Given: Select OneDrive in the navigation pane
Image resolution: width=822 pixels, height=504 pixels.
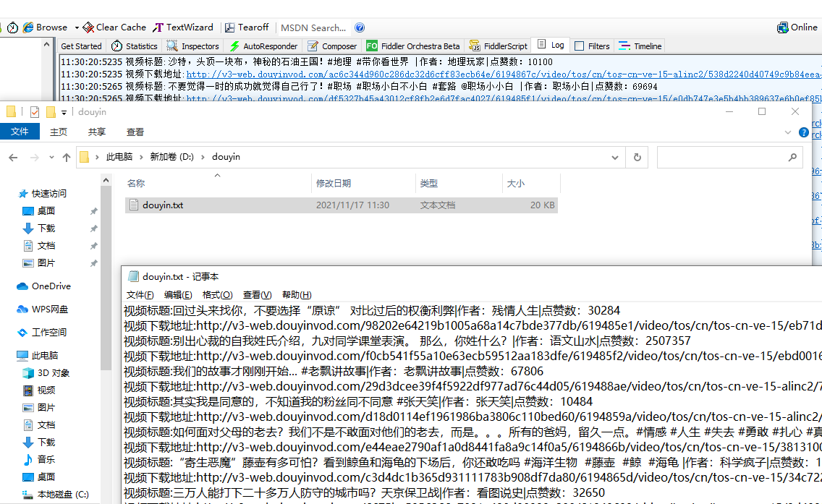Looking at the screenshot, I should (x=44, y=286).
